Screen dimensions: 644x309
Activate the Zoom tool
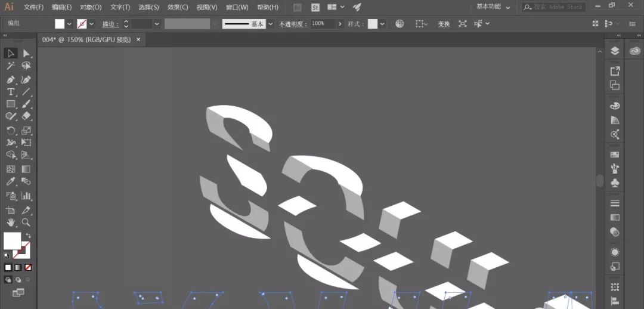coord(26,223)
